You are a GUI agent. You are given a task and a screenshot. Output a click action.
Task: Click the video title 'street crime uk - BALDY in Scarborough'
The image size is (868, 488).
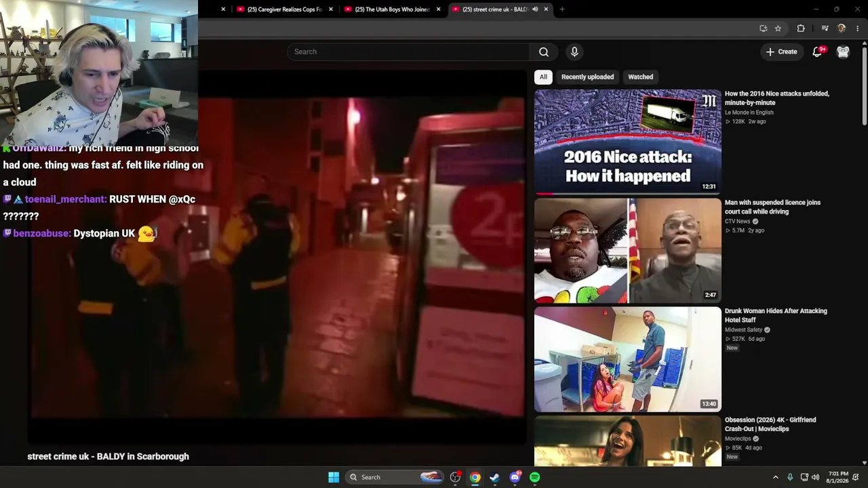(x=108, y=457)
